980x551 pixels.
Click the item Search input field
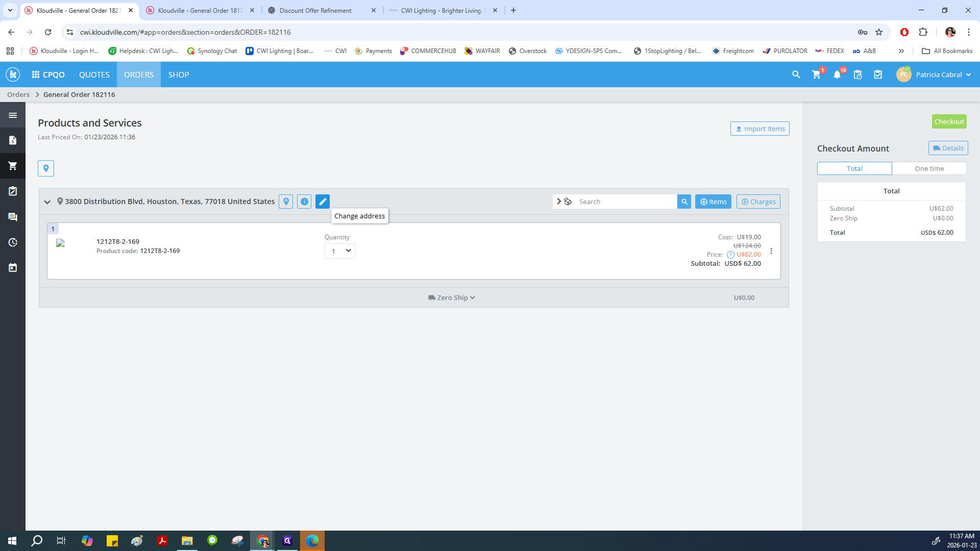click(x=625, y=202)
